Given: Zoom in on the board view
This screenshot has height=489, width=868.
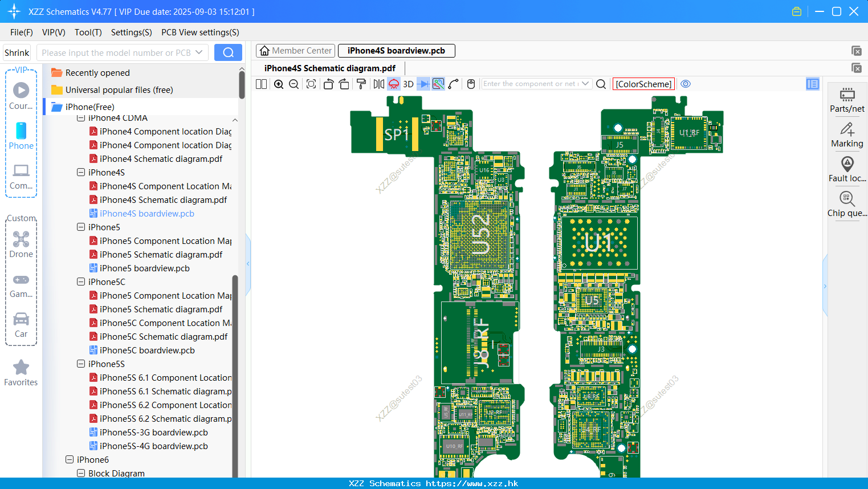Looking at the screenshot, I should (x=279, y=84).
